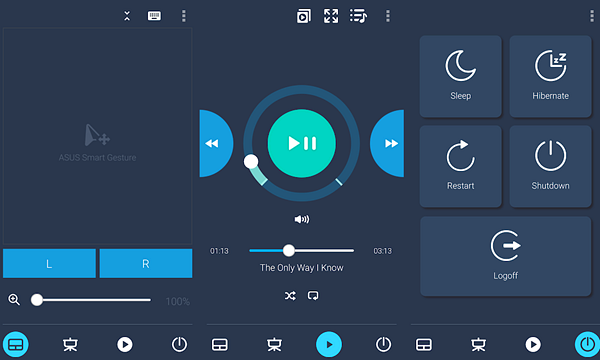This screenshot has width=600, height=360.
Task: Open power tab on the touchpad screen
Action: [x=179, y=345]
